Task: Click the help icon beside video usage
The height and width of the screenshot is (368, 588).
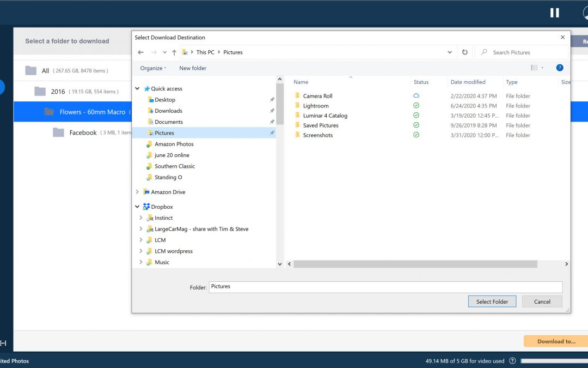Action: [x=511, y=361]
